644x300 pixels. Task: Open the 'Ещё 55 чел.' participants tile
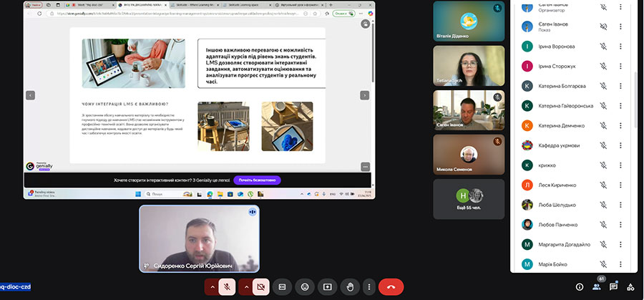469,199
